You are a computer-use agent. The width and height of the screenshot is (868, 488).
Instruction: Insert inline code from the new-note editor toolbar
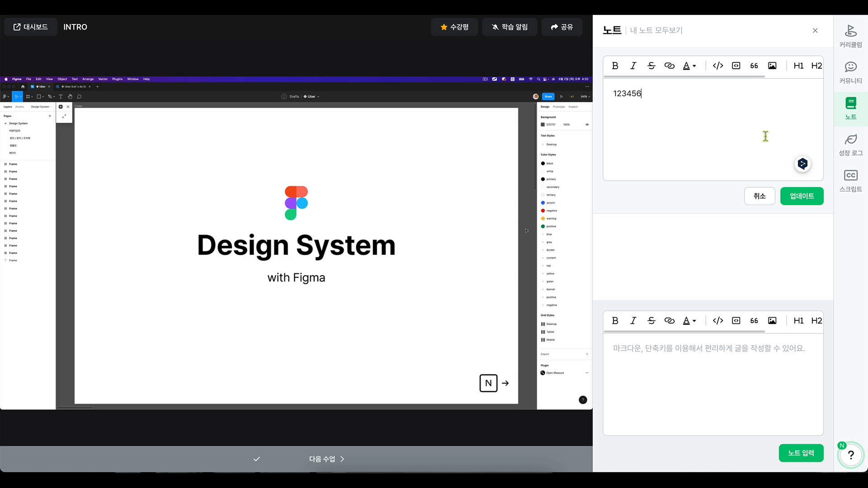[x=718, y=320]
